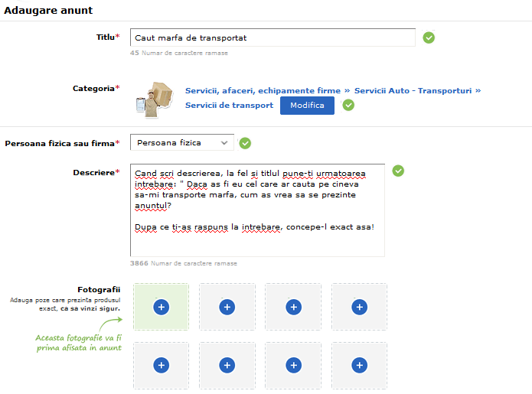Image resolution: width=532 pixels, height=394 pixels.
Task: Click the plus in the second top-row photo slot
Action: tap(227, 307)
